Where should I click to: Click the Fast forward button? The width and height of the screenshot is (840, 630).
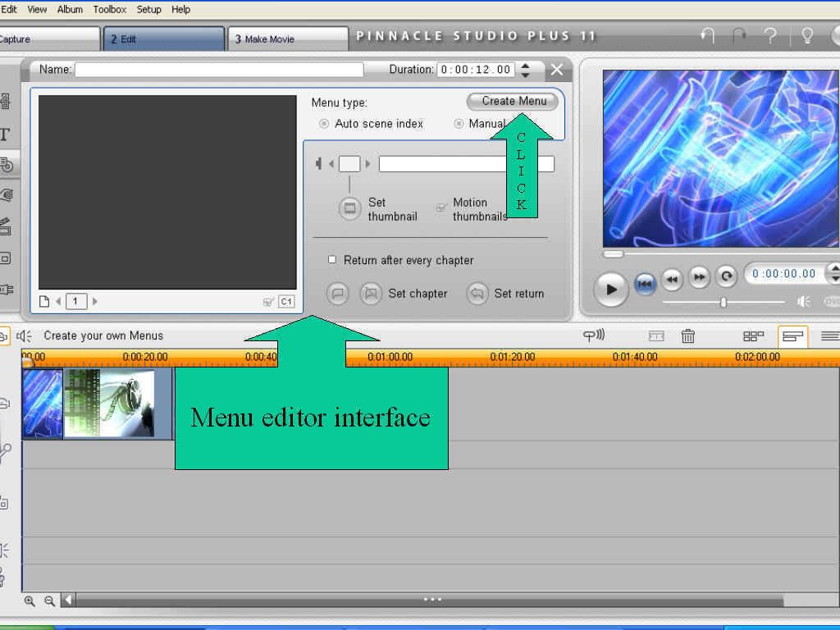(x=699, y=277)
